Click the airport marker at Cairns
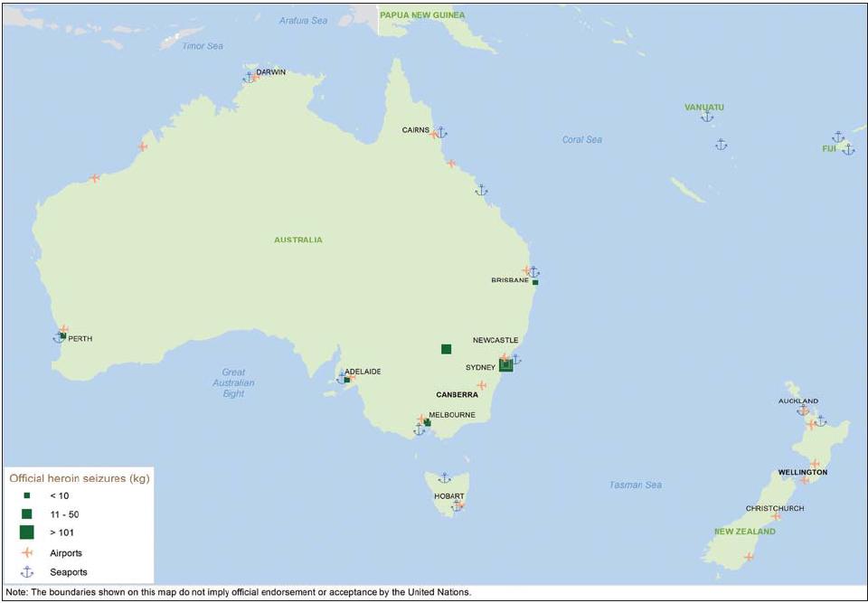868x603 pixels. [434, 134]
